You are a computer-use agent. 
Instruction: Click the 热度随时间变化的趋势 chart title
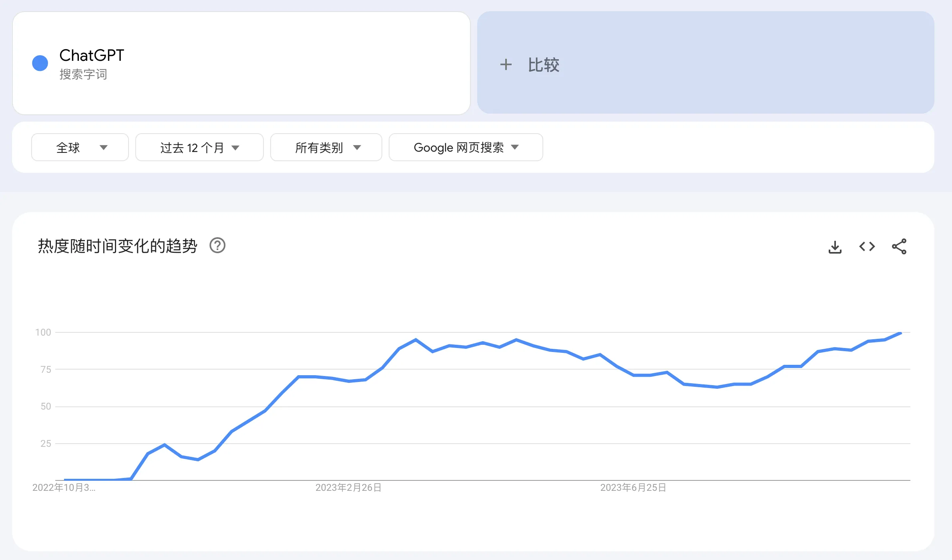tap(117, 246)
